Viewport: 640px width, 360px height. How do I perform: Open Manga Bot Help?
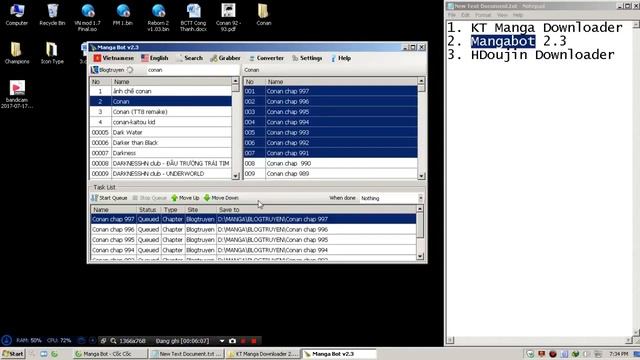pos(341,58)
